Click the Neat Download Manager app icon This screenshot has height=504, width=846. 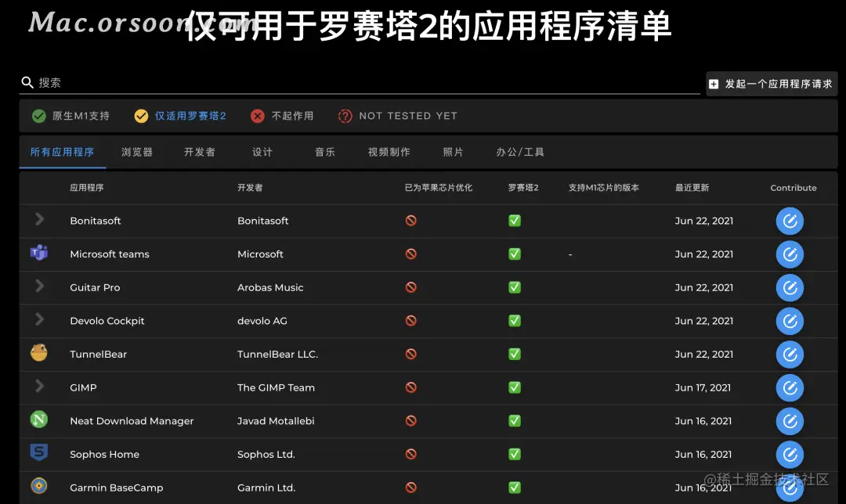coord(39,419)
